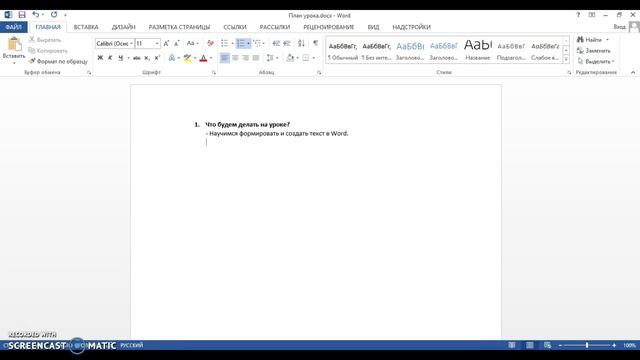Apply red font color
The height and width of the screenshot is (360, 640).
(x=203, y=58)
